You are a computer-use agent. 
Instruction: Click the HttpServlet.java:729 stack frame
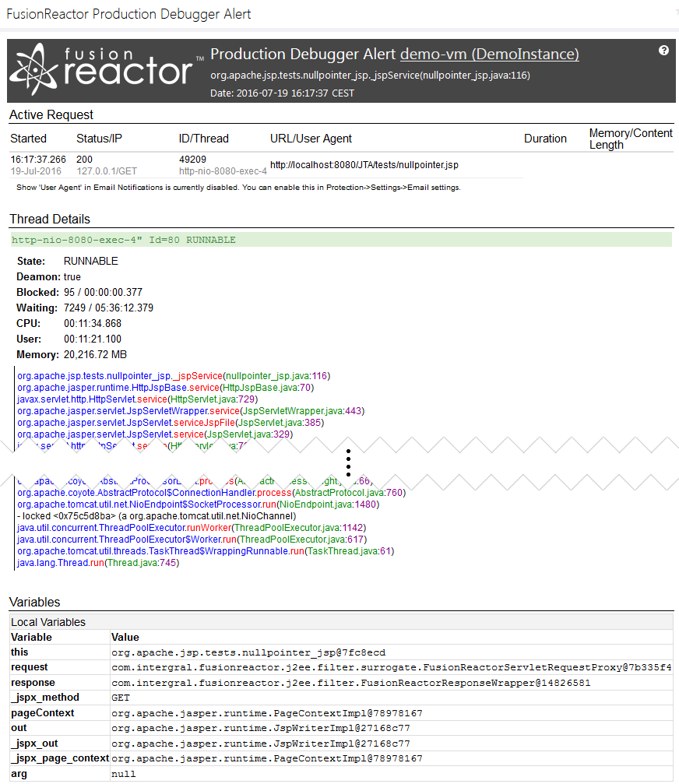(x=138, y=399)
